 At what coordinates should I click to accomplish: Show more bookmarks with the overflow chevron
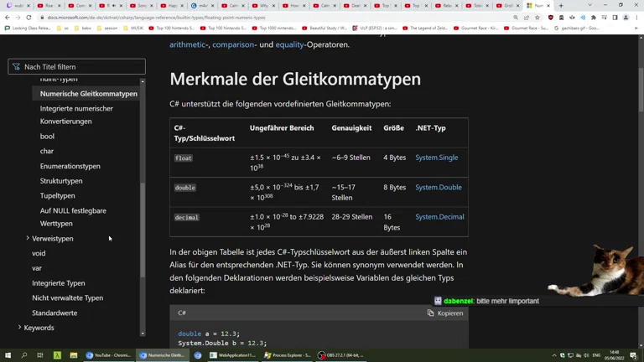click(x=636, y=28)
